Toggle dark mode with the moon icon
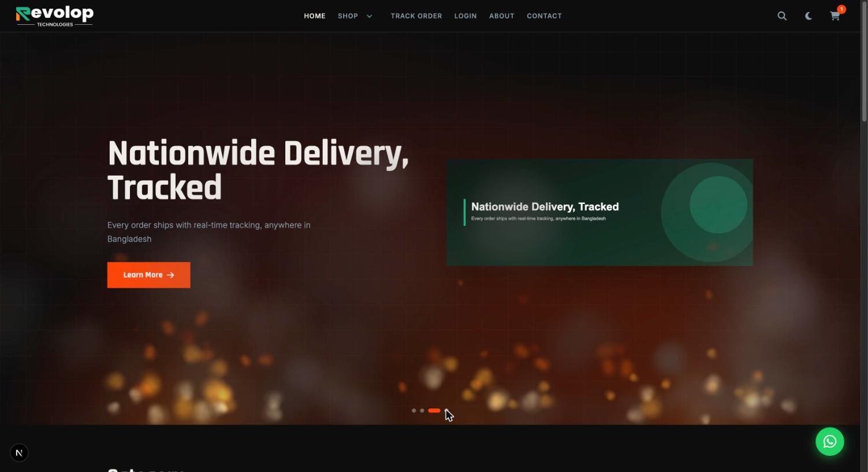 [809, 16]
